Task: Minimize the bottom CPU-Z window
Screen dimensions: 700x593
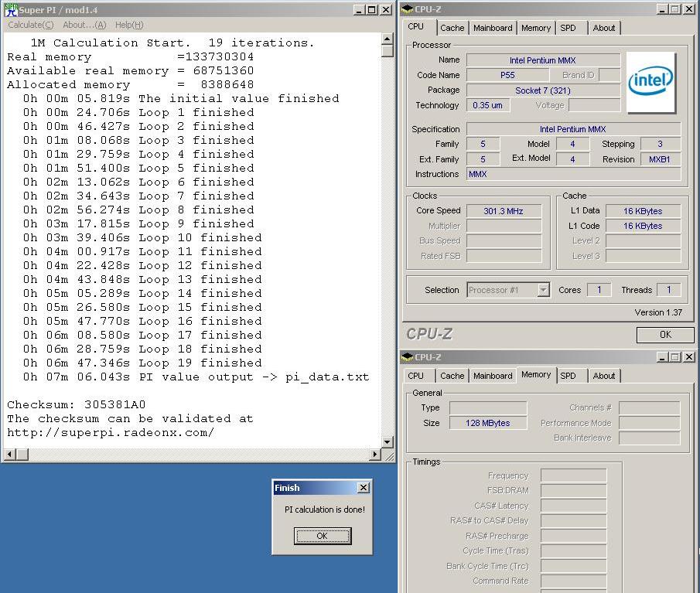Action: pos(663,357)
